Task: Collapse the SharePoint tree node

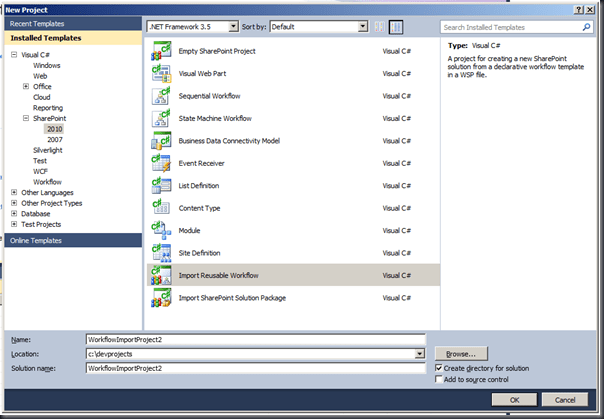Action: [x=26, y=118]
